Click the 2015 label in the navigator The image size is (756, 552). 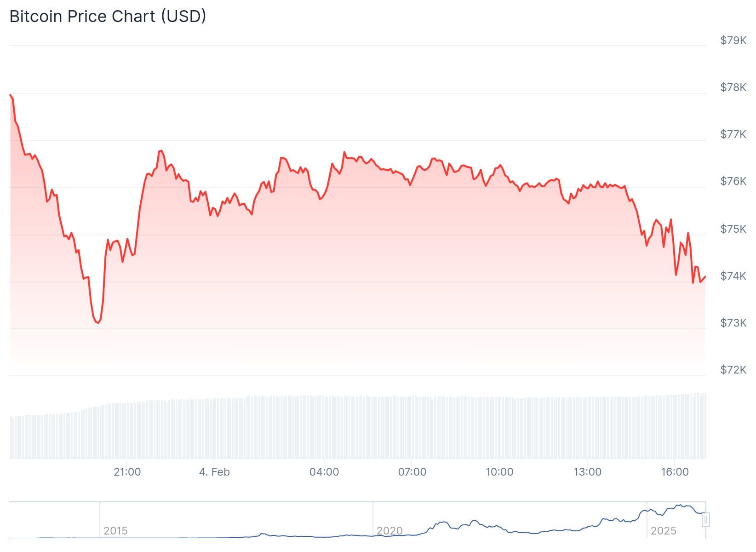115,531
